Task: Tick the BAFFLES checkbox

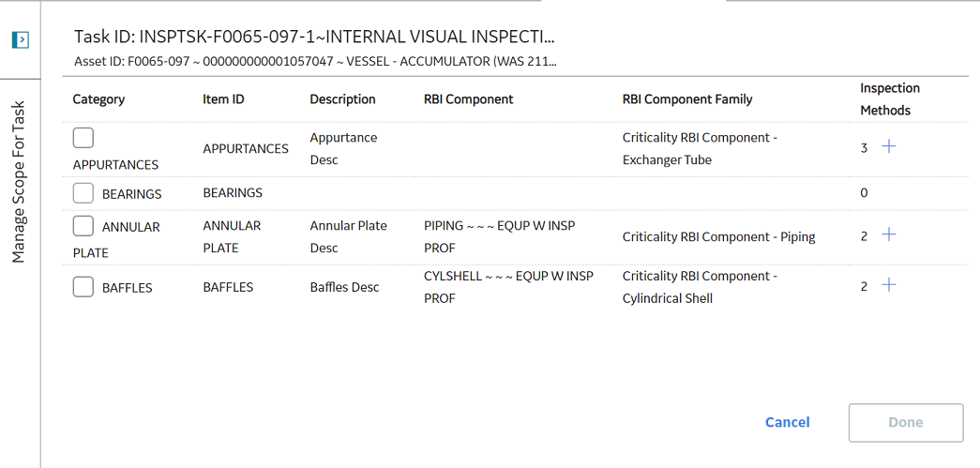Action: [83, 287]
